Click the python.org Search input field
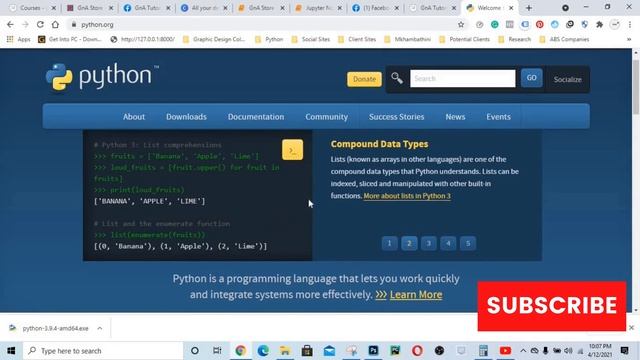This screenshot has width=640, height=360. [462, 78]
